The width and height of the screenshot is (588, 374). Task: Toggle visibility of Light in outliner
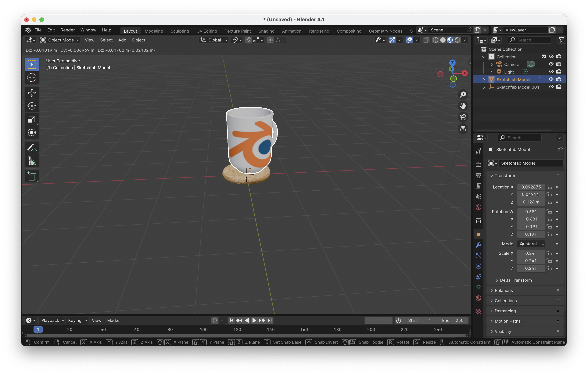tap(551, 72)
